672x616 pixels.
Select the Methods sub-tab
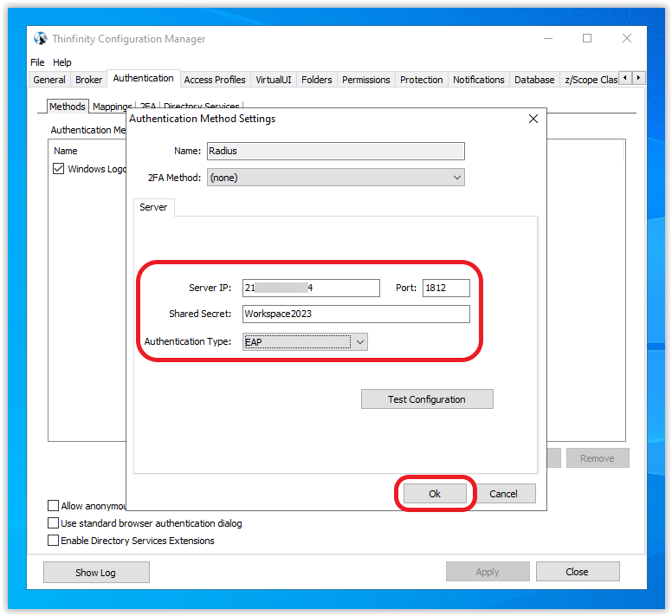(x=68, y=107)
